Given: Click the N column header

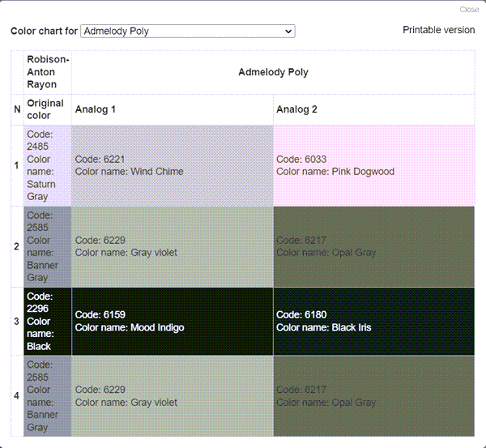Looking at the screenshot, I should click(17, 109).
